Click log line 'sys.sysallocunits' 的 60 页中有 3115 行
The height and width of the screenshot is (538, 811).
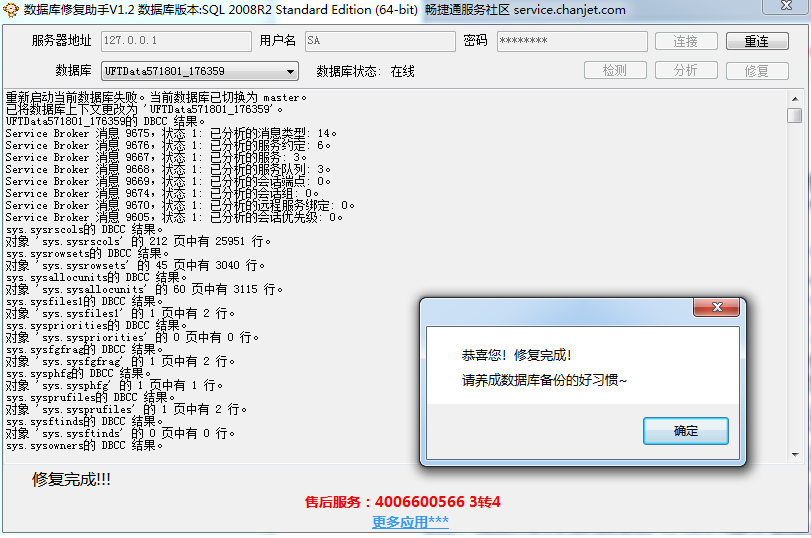(144, 289)
